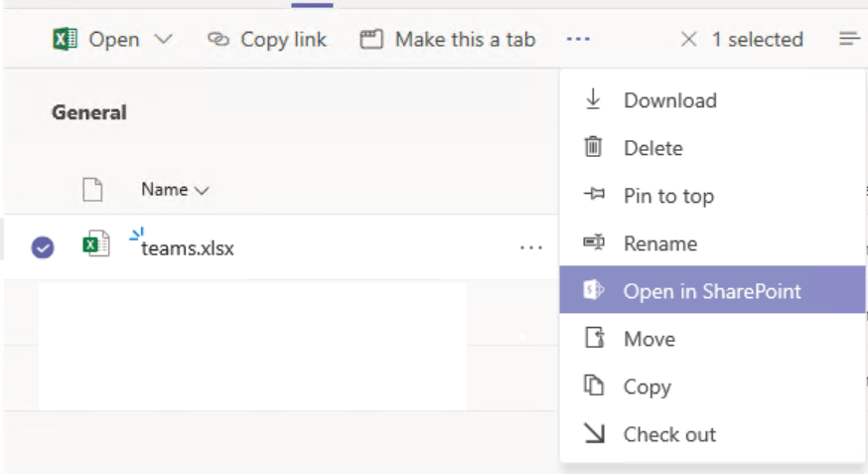The width and height of the screenshot is (868, 474).
Task: Select Pin to top menu entry
Action: coord(712,196)
